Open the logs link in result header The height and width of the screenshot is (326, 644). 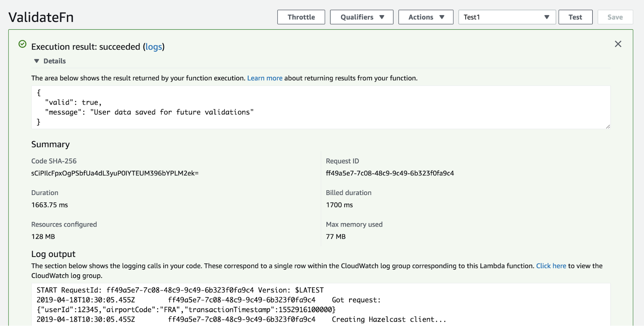tap(154, 47)
